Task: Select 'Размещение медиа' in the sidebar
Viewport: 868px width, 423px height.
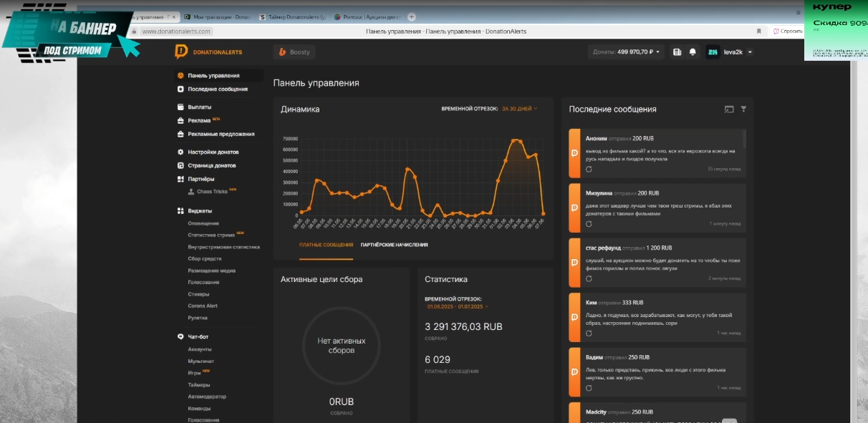Action: [x=212, y=271]
